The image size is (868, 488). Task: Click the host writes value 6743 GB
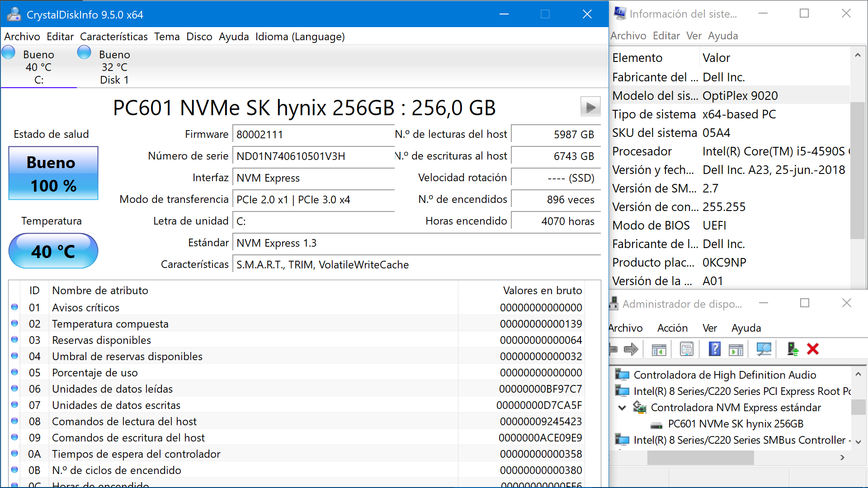point(556,156)
